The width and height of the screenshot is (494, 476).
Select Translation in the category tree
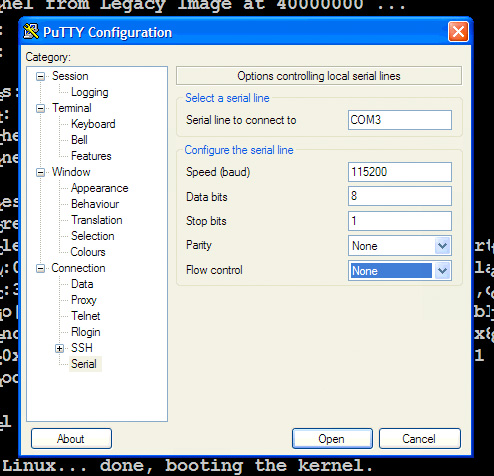click(97, 220)
